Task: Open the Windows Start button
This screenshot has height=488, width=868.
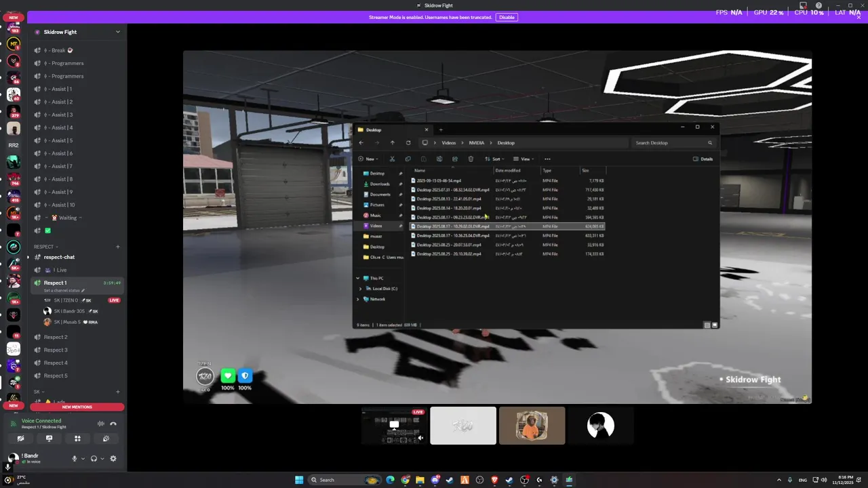Action: point(299,480)
